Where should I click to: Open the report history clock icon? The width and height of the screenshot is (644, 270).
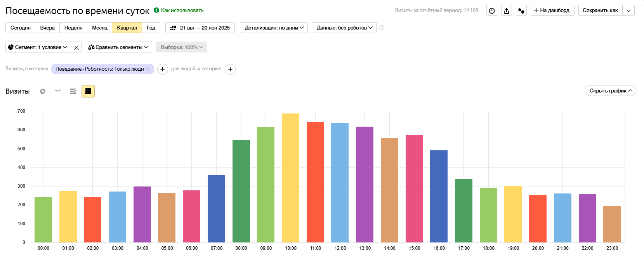click(492, 10)
